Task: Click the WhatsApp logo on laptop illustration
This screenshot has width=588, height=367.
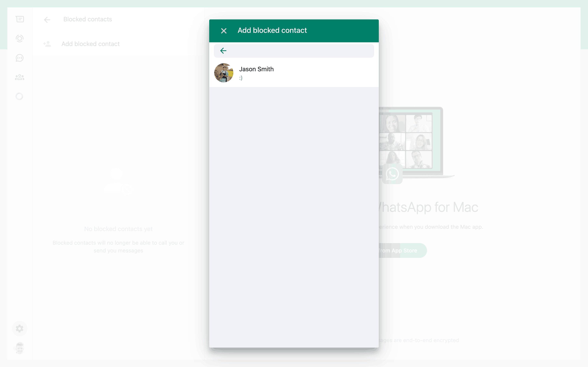Action: click(392, 174)
